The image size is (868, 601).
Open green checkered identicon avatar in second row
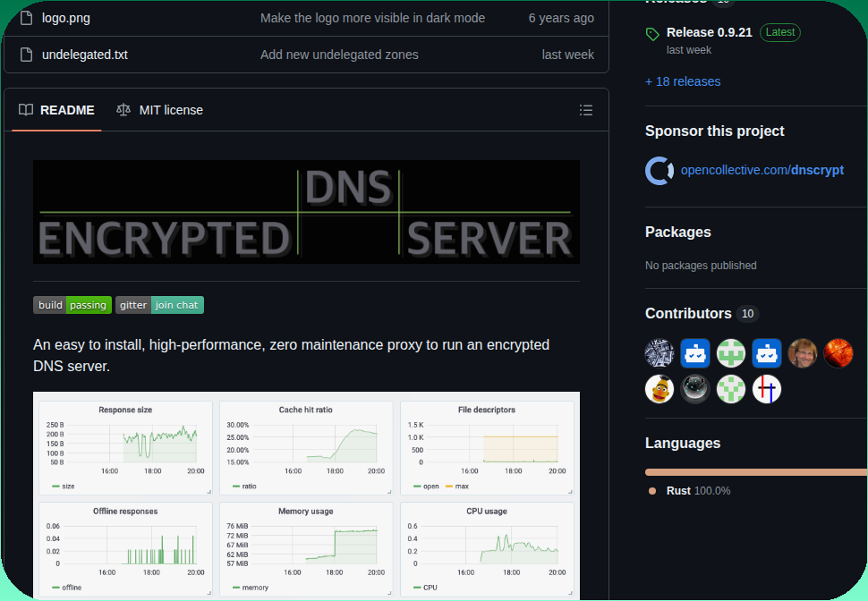731,389
